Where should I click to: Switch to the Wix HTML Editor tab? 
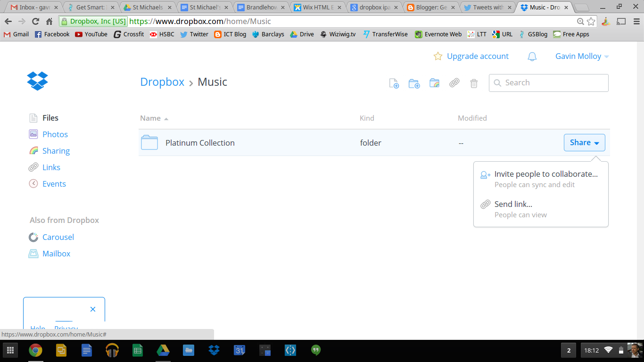[317, 8]
